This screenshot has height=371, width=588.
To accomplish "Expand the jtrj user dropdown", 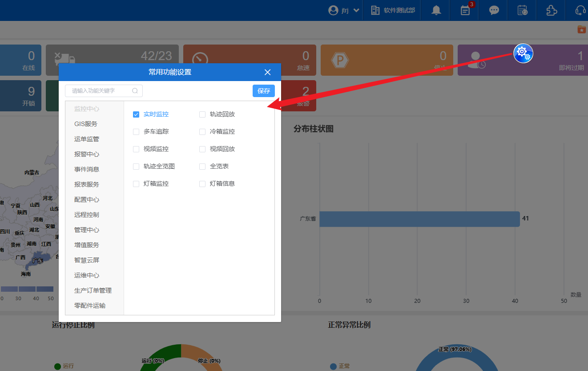I will (344, 10).
